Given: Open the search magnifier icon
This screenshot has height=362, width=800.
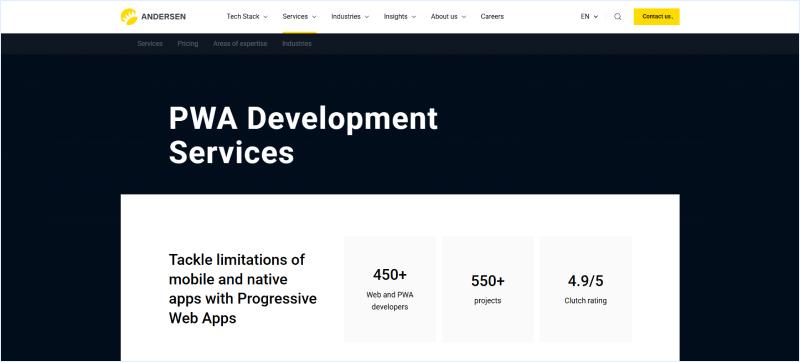Looking at the screenshot, I should click(618, 17).
